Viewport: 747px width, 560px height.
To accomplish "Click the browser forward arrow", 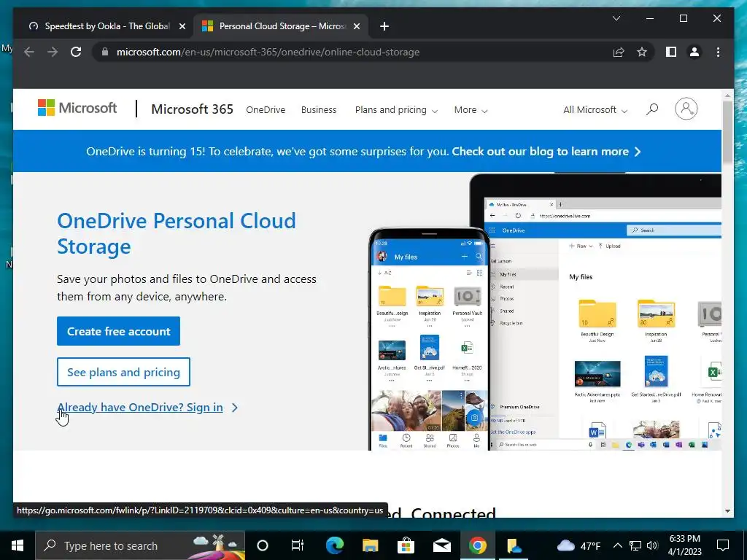I will 53,52.
